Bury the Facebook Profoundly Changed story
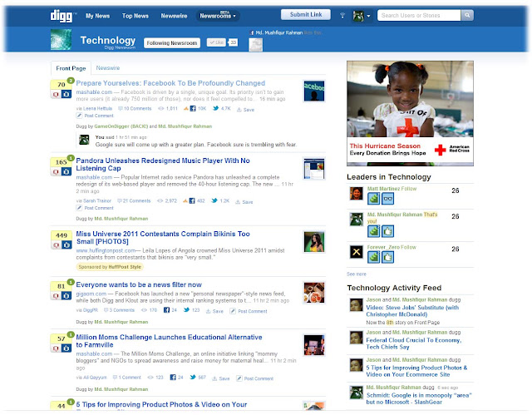Screen dimensions: 532x415 56,94
